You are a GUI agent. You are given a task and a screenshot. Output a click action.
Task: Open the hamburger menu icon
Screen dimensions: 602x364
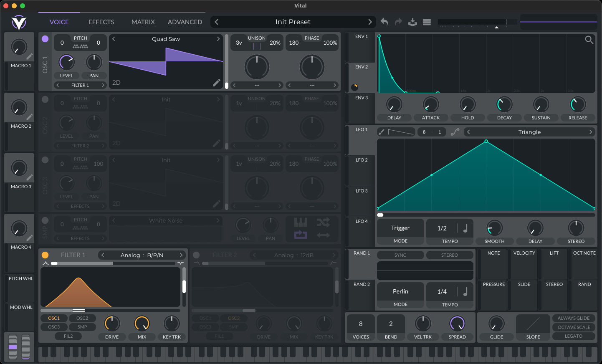coord(427,22)
